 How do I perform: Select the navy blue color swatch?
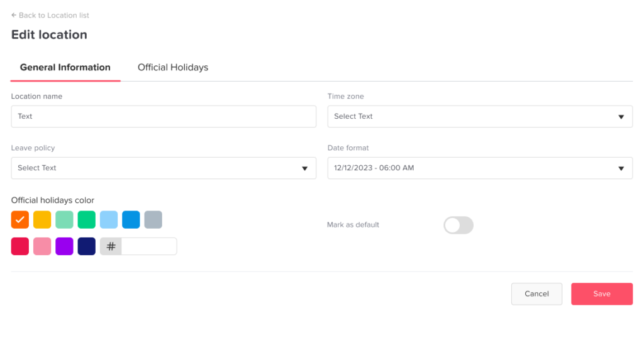tap(87, 246)
